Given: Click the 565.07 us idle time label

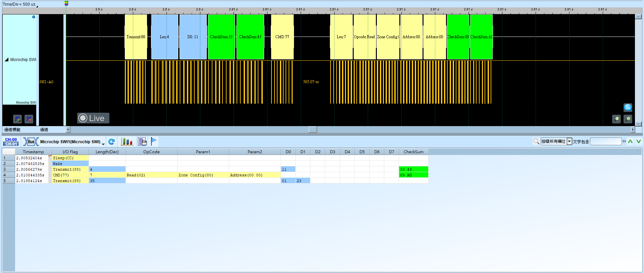Looking at the screenshot, I should [x=311, y=82].
